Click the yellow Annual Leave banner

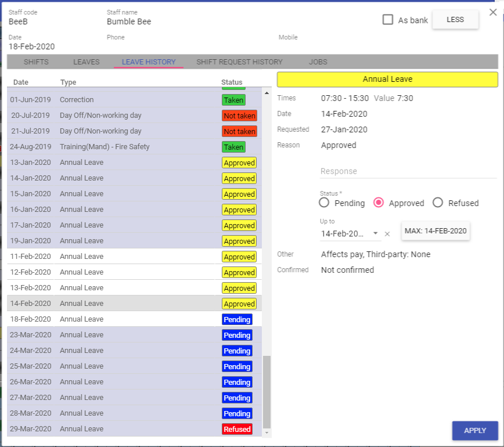[x=387, y=80]
